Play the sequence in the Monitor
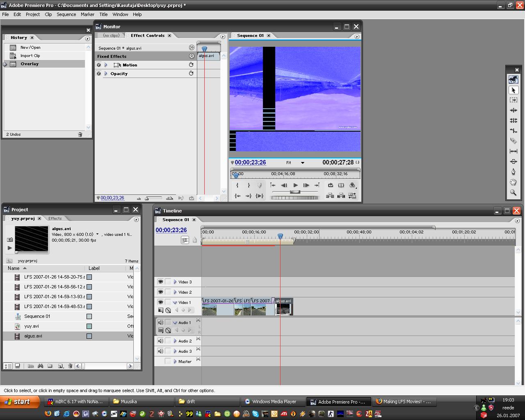The height and width of the screenshot is (420, 525). [295, 185]
